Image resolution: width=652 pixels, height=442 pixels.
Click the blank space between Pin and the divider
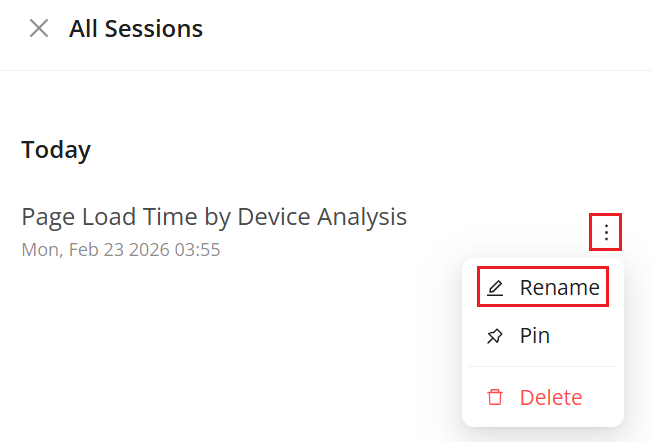(543, 356)
